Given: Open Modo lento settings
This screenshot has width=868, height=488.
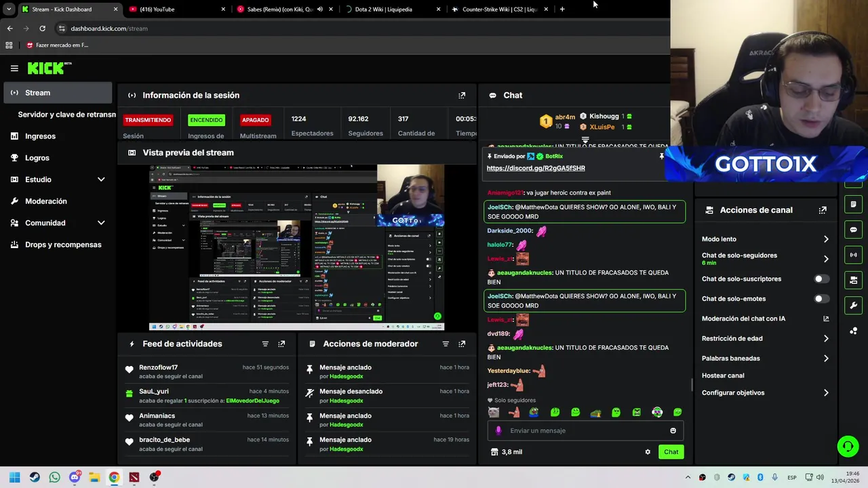Looking at the screenshot, I should point(765,239).
